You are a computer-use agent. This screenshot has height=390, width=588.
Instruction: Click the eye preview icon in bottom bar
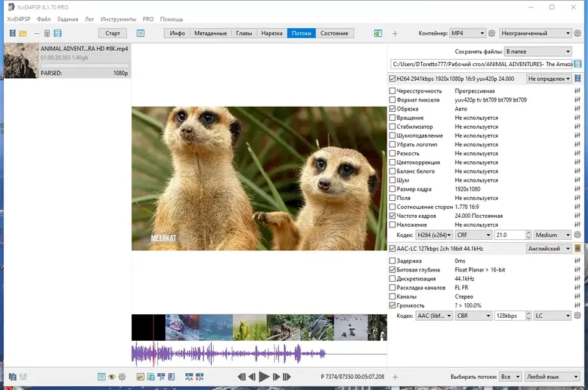coord(112,377)
